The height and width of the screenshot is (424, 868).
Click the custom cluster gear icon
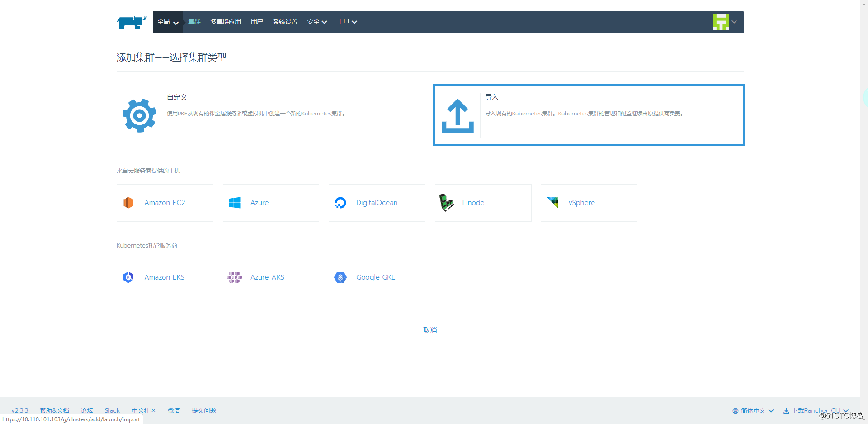coord(139,115)
